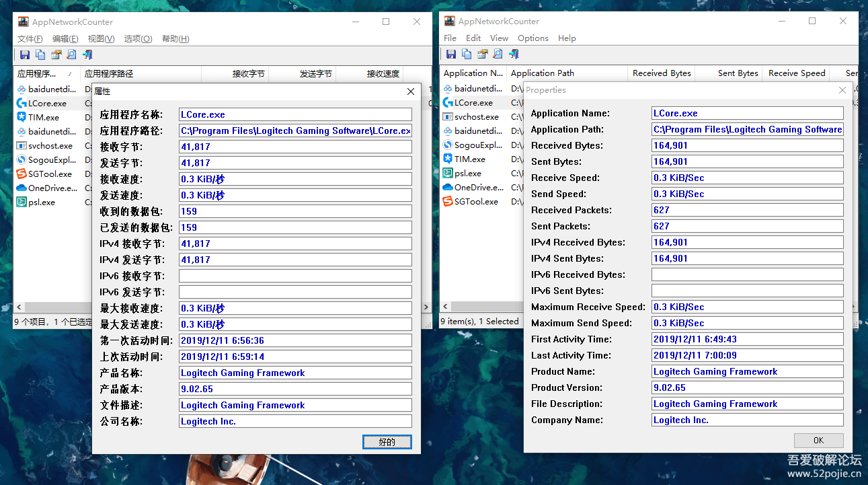868x485 pixels.
Task: Close the English Properties dialog with X
Action: click(842, 90)
